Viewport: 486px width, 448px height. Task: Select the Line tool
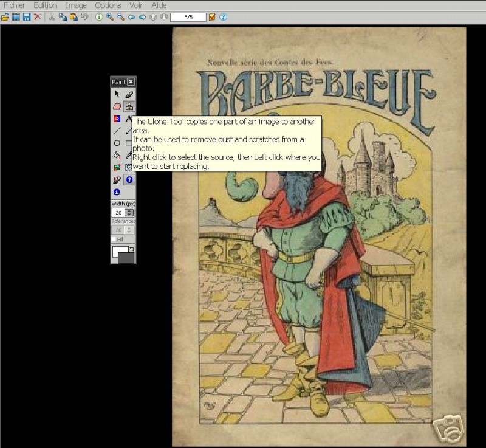click(117, 131)
